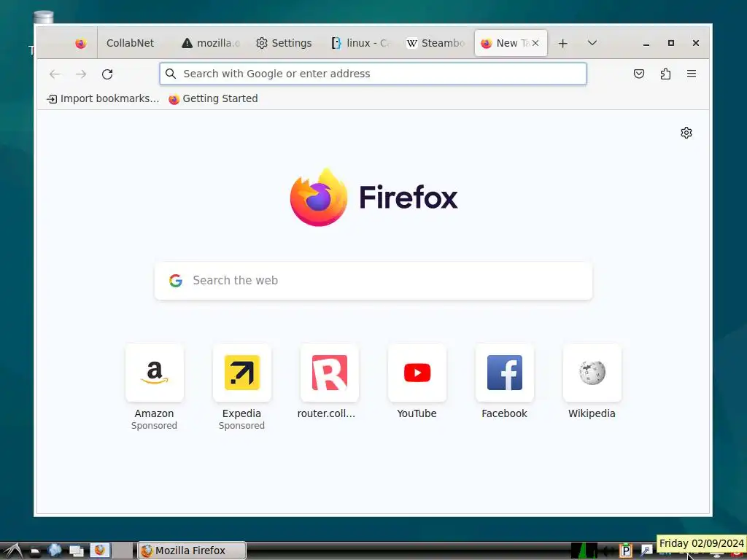This screenshot has height=560, width=747.
Task: Open new tab personalize gear settings
Action: [686, 133]
